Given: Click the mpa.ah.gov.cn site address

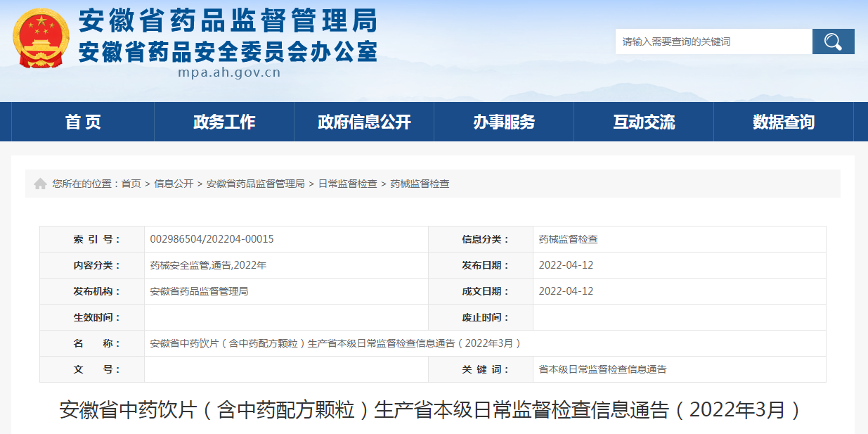Looking at the screenshot, I should coord(229,72).
